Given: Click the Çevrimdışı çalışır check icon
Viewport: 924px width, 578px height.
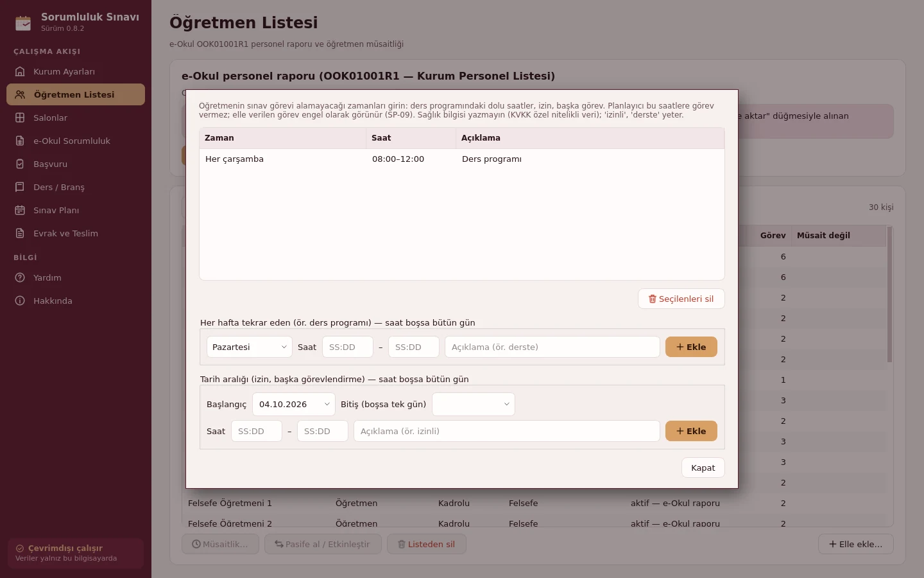Looking at the screenshot, I should pyautogui.click(x=20, y=548).
